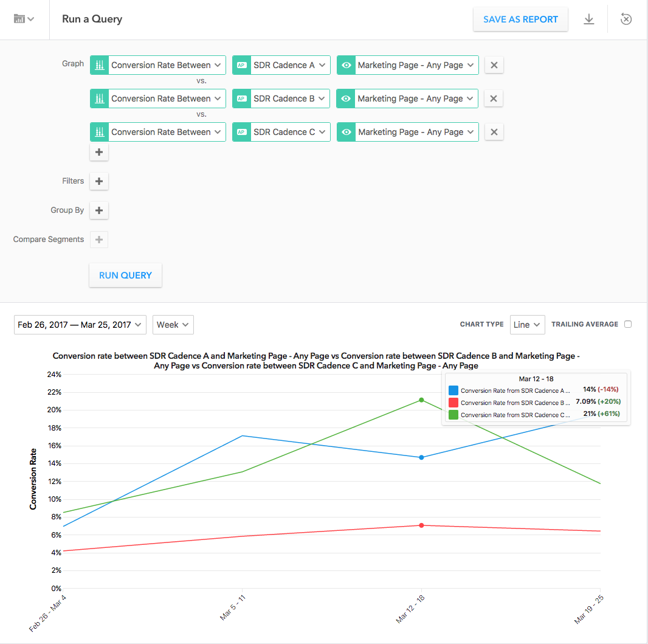Viewport: 648px width, 644px height.
Task: Add a filter with the plus icon
Action: point(99,181)
